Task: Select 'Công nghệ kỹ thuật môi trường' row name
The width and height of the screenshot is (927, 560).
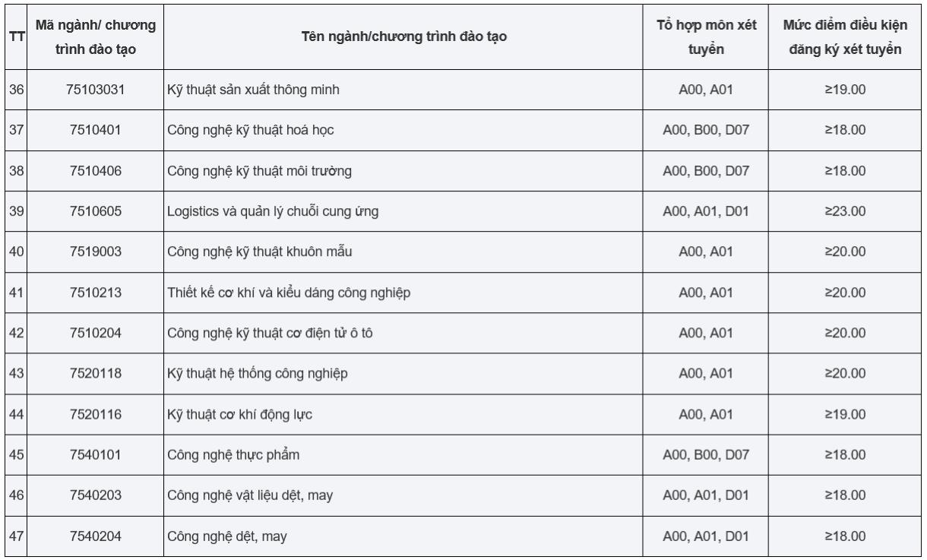Action: click(259, 171)
